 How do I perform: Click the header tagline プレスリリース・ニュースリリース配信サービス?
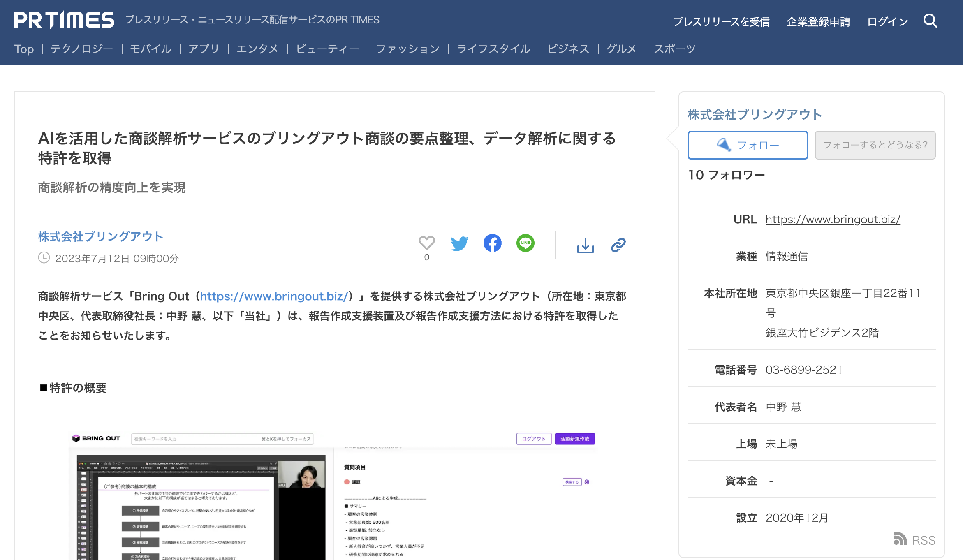pyautogui.click(x=252, y=20)
